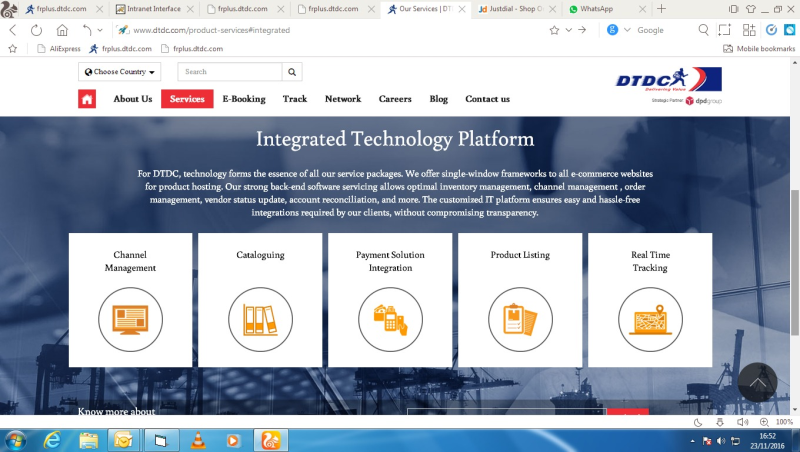Screen dimensions: 800x452
Task: Switch to the first frplus.dtdc.com tab
Action: pos(63,9)
